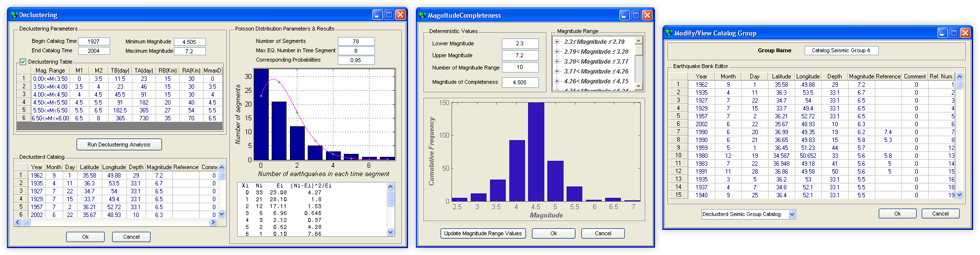Click the Declustering window globe icon
Image resolution: width=980 pixels, height=255 pixels.
point(14,15)
